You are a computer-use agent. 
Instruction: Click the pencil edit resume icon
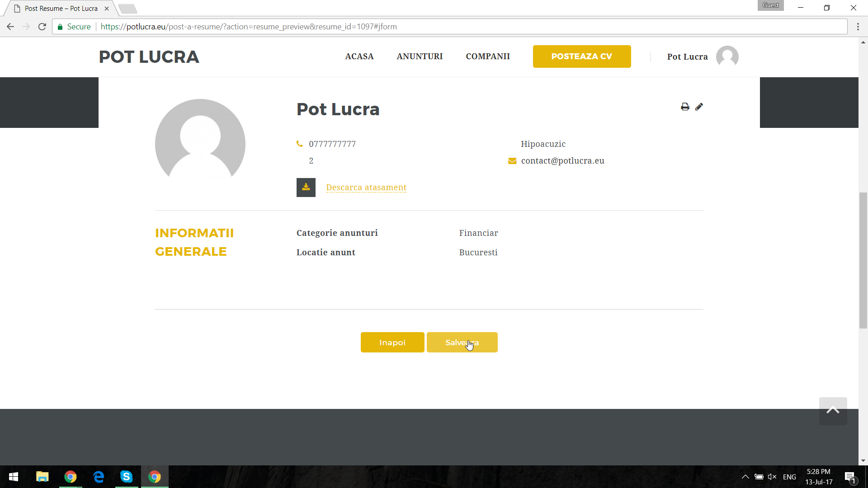[x=699, y=107]
